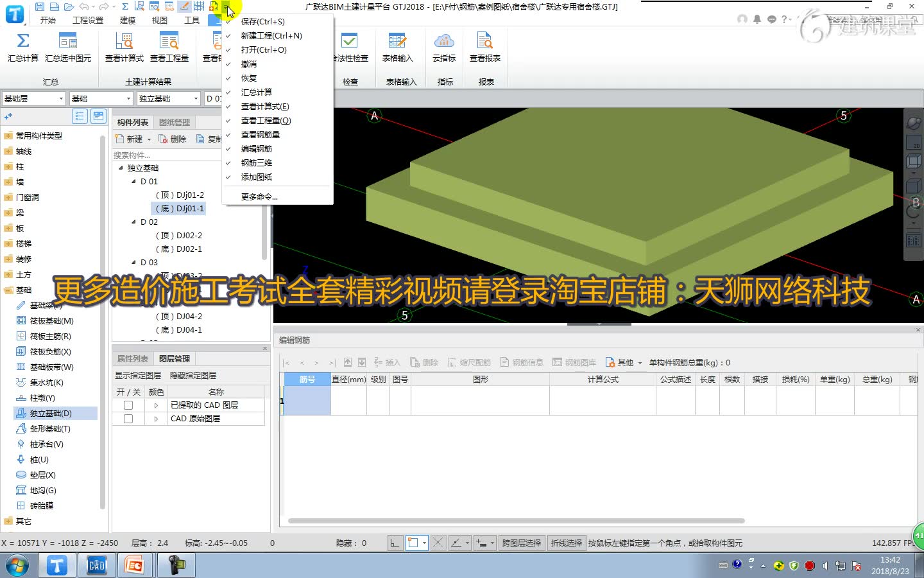Click 折线选择 status bar button
This screenshot has height=578, width=924.
pyautogui.click(x=567, y=543)
